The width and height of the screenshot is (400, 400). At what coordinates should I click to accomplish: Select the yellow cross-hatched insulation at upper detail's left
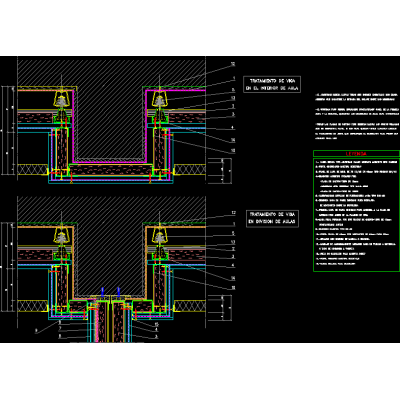(x=33, y=169)
